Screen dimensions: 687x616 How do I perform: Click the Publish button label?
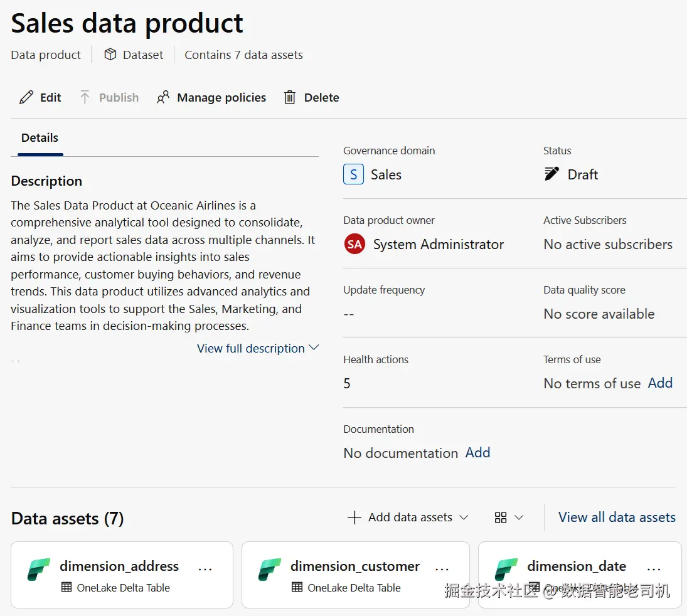[119, 97]
